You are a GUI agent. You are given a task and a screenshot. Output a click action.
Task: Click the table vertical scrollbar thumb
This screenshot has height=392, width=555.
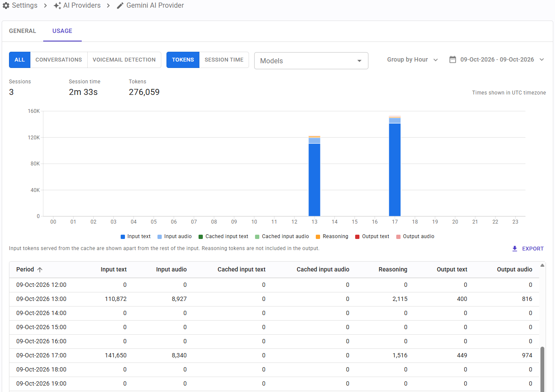pyautogui.click(x=543, y=369)
